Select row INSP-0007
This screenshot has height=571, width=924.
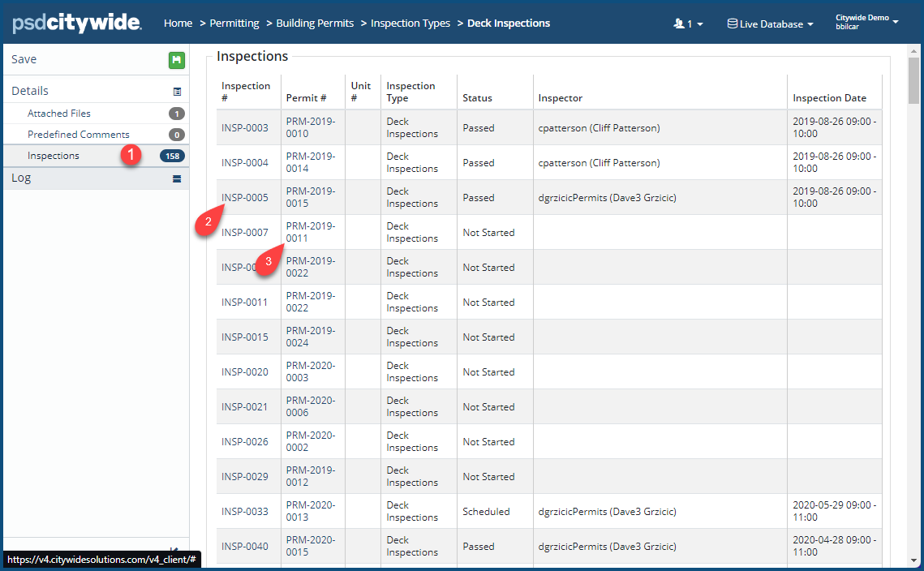549,232
